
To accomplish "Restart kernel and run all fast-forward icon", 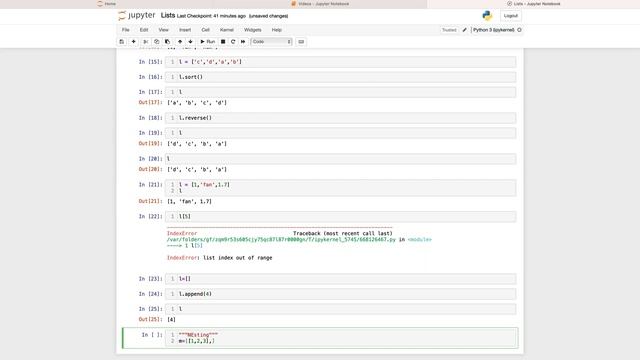I will (x=243, y=42).
